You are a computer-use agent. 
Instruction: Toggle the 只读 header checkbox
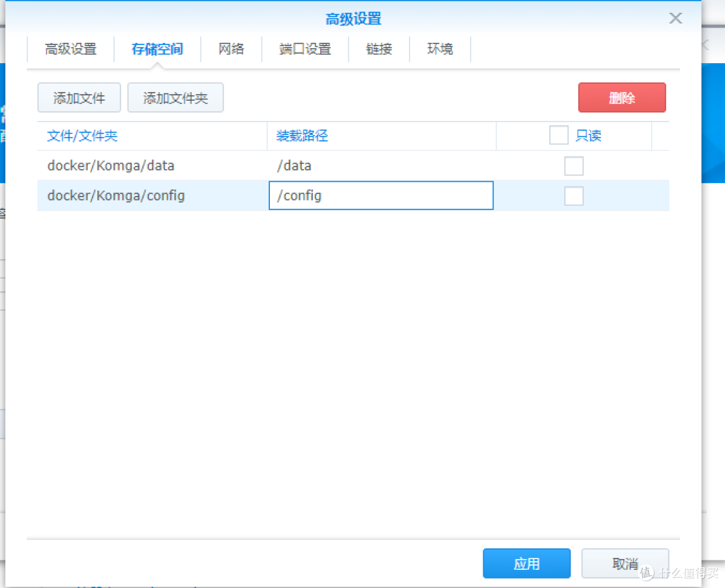click(x=559, y=135)
